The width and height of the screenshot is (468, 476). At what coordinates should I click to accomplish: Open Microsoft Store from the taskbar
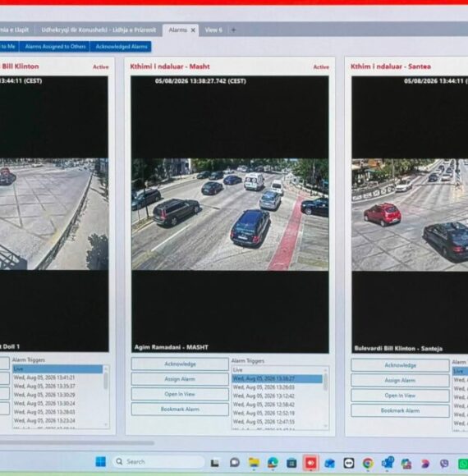pos(291,463)
